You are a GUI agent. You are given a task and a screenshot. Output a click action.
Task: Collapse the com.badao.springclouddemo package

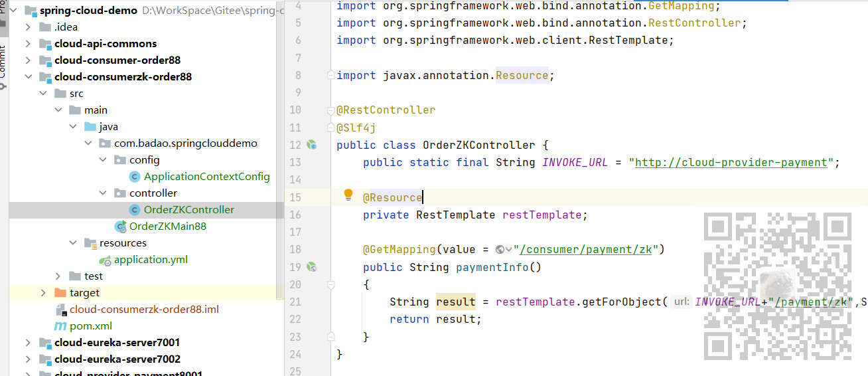click(88, 143)
